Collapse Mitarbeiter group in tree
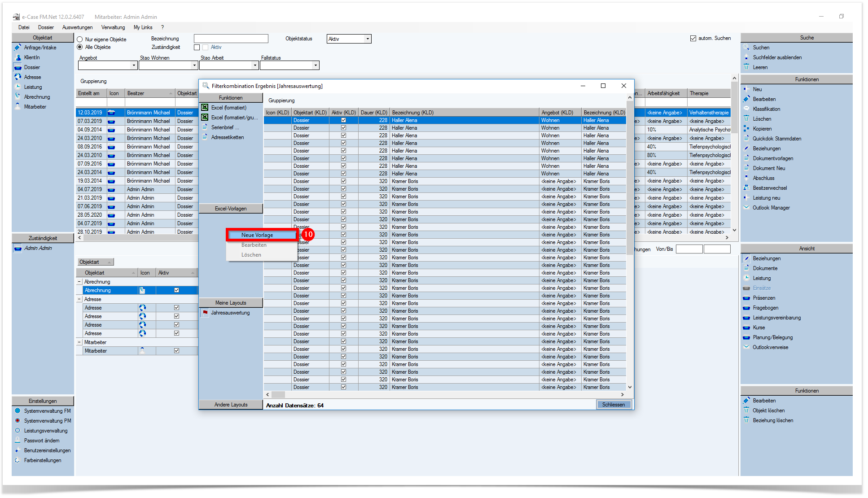The image size is (868, 498). (x=79, y=342)
